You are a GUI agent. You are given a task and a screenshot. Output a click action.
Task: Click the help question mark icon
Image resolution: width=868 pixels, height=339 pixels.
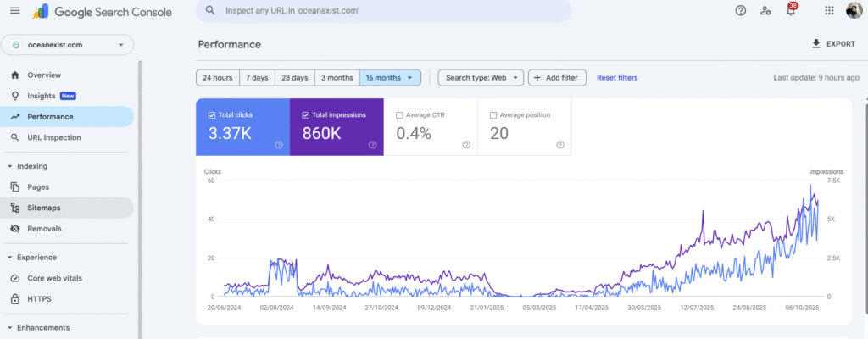click(x=741, y=11)
